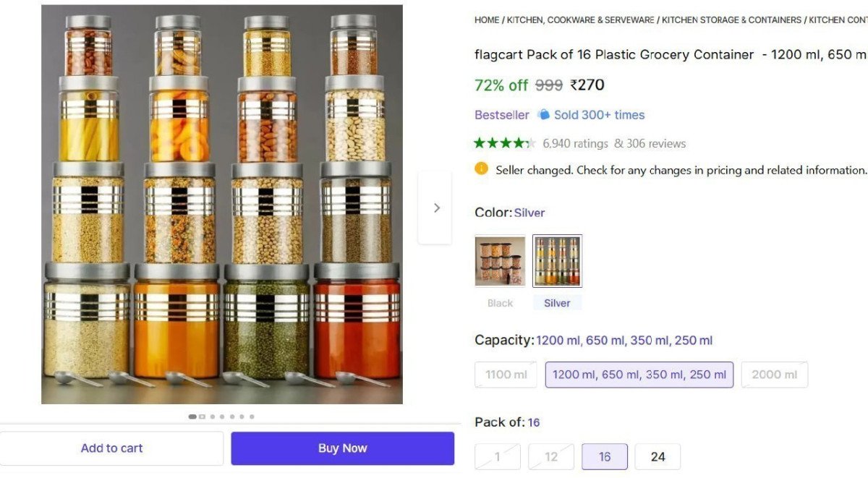Select the Black color variant
Viewport: 868px width, 478px height.
coord(499,260)
